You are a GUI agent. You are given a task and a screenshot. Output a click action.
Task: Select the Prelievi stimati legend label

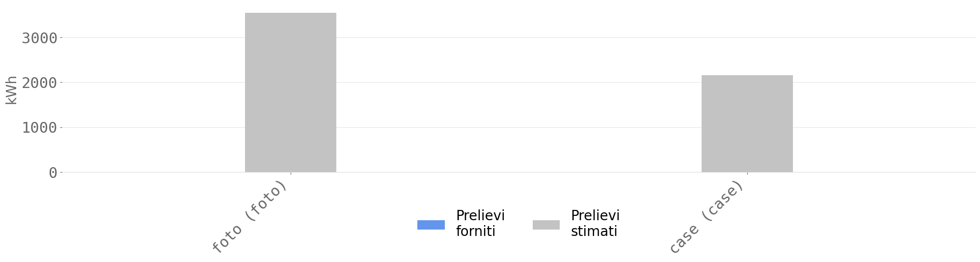coord(595,224)
